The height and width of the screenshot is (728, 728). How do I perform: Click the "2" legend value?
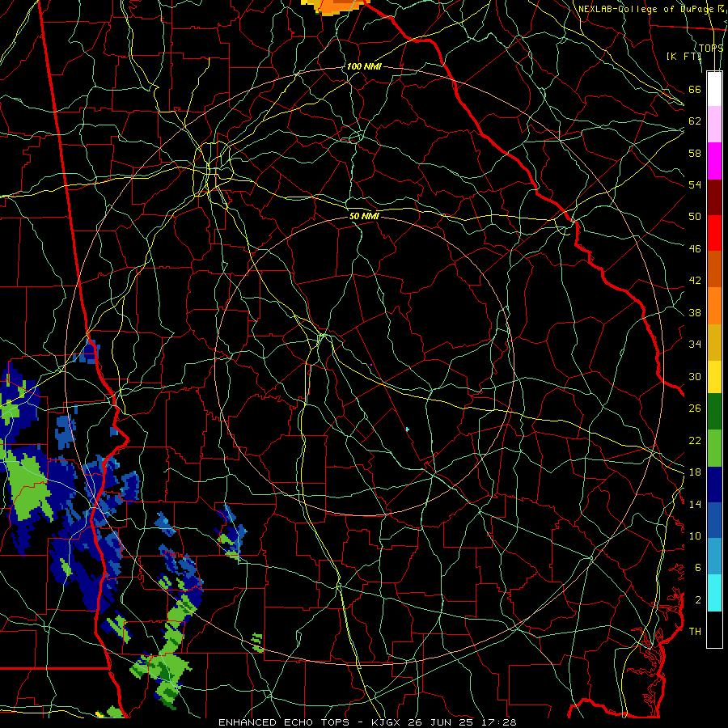(x=697, y=600)
